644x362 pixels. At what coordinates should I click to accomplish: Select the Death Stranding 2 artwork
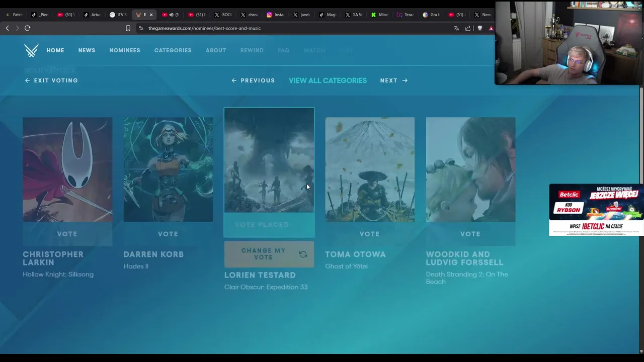470,169
